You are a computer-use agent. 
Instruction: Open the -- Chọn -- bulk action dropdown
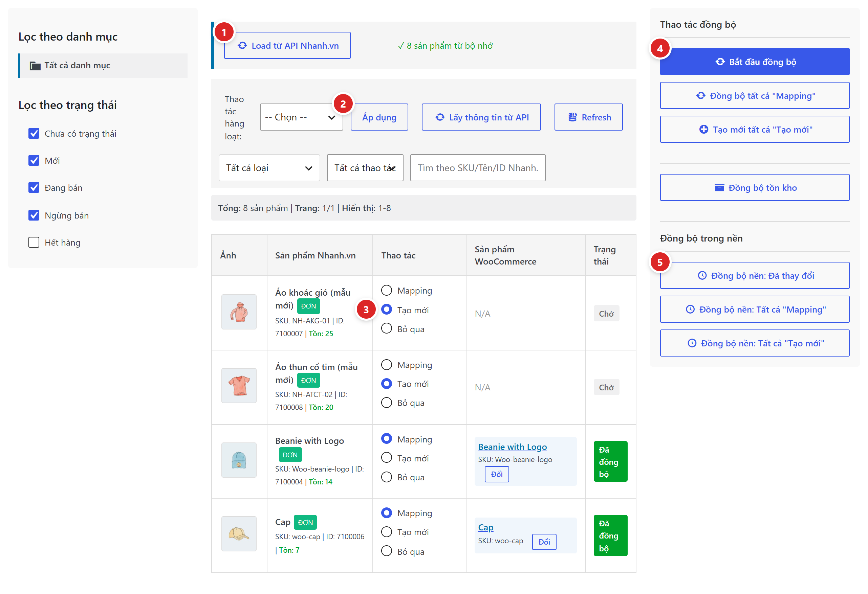point(301,117)
